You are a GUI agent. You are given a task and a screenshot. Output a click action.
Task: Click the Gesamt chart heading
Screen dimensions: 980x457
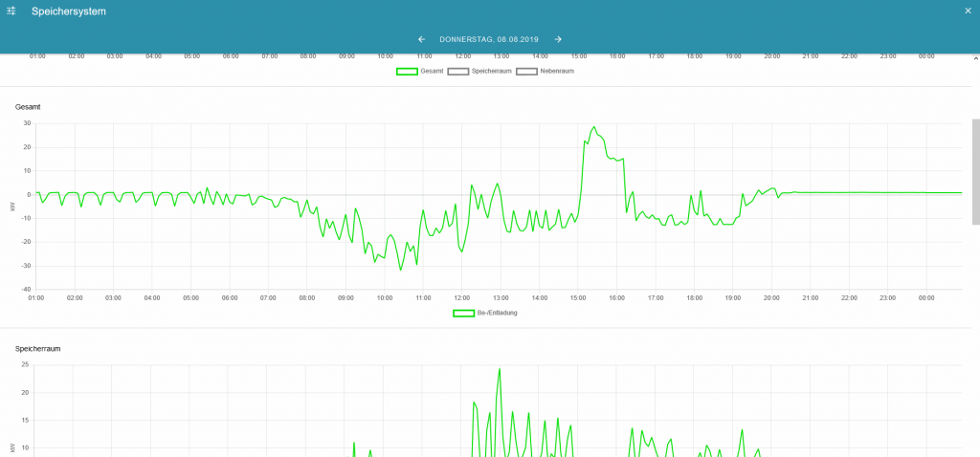[26, 107]
